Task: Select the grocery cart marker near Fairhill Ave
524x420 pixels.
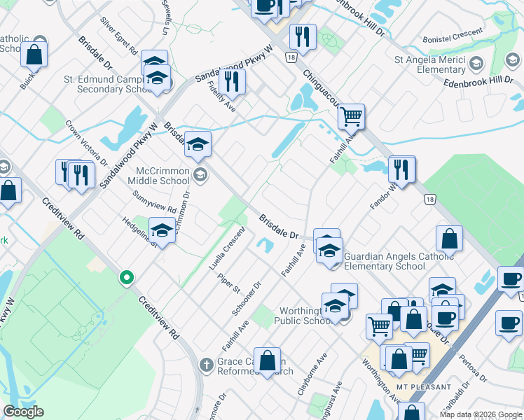Action: (351, 117)
